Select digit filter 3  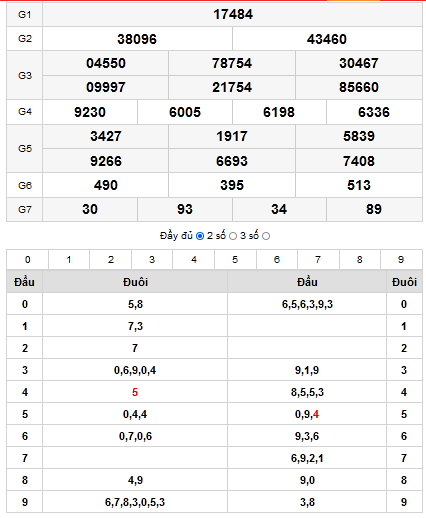click(x=152, y=259)
